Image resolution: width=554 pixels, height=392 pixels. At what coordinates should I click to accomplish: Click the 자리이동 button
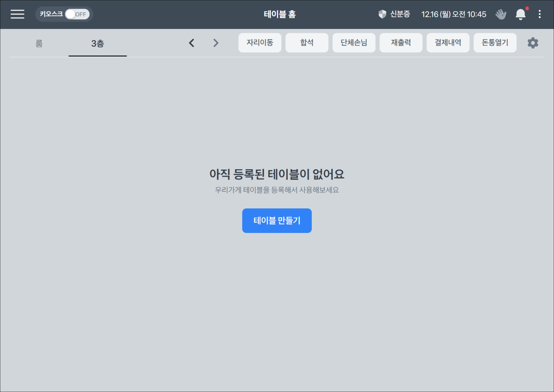click(x=260, y=42)
